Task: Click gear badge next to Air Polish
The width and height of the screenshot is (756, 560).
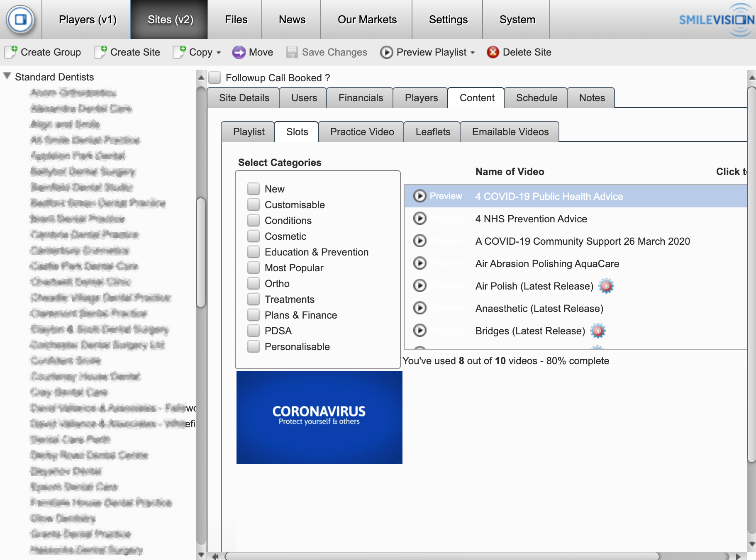Action: coord(606,286)
